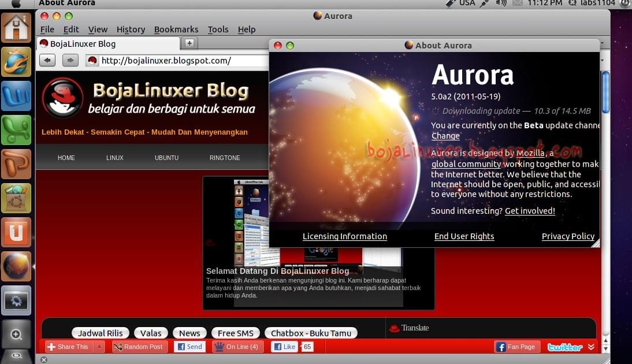Open Ubuntu Software Center dock icon
The image size is (632, 364).
tap(16, 198)
